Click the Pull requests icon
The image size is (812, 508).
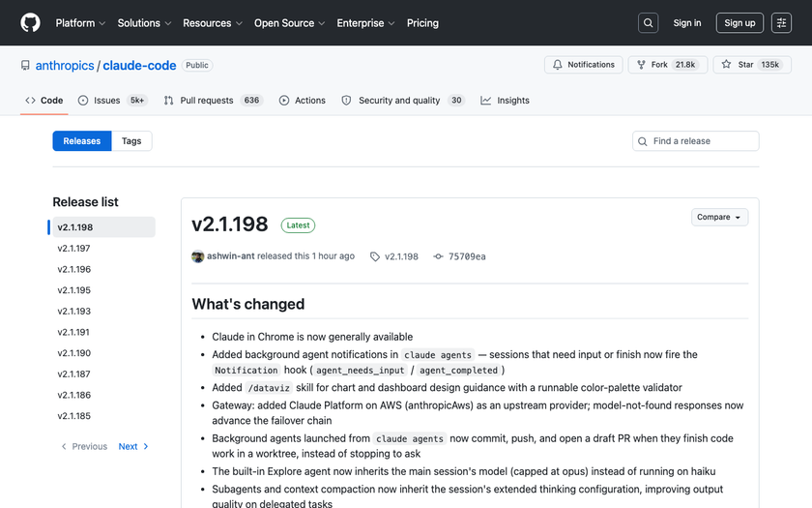point(168,101)
